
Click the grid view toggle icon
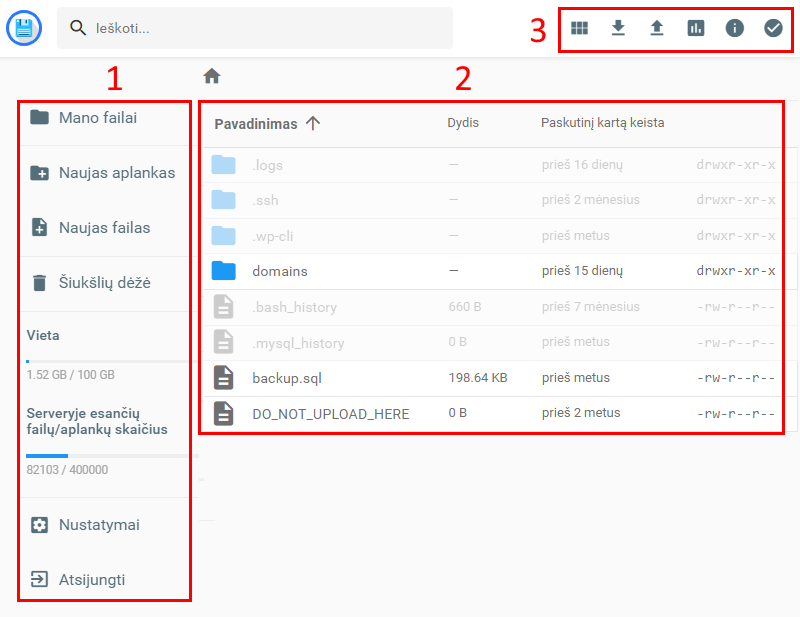(x=579, y=28)
